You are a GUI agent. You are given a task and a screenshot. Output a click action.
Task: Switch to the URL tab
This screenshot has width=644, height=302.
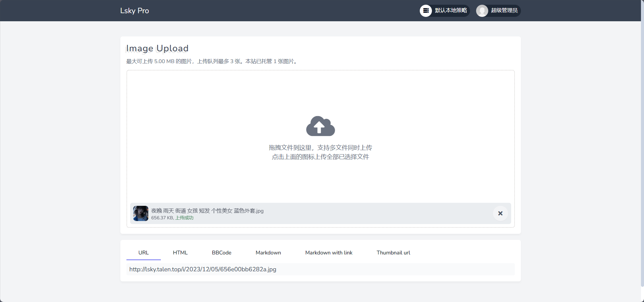click(x=143, y=253)
